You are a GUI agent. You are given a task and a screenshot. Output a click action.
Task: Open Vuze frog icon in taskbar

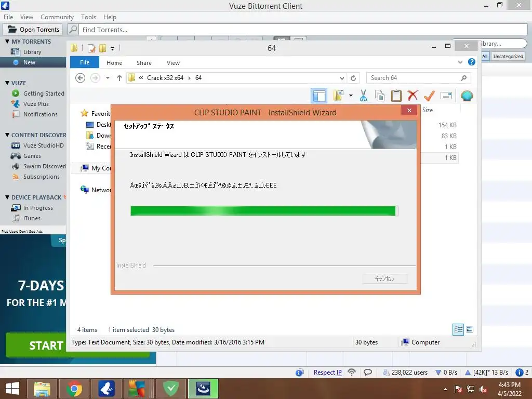point(107,389)
